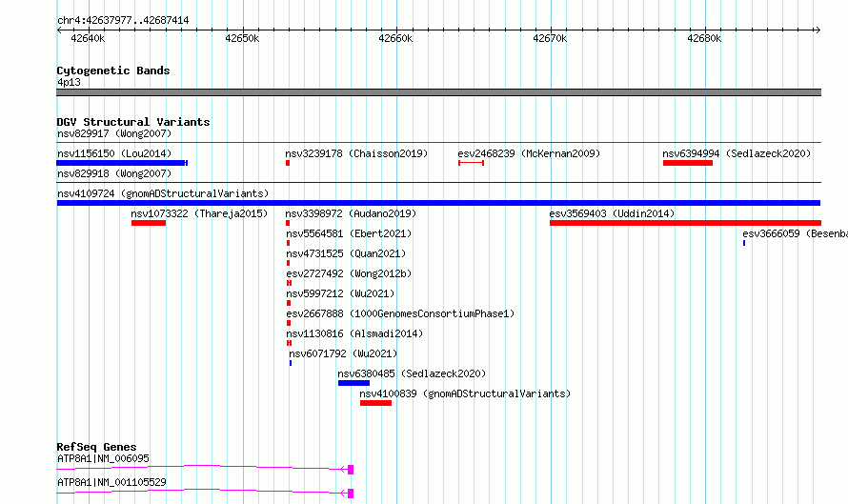Click ATP8A1|NM_001105529 gene label
The height and width of the screenshot is (504, 848).
pos(111,482)
